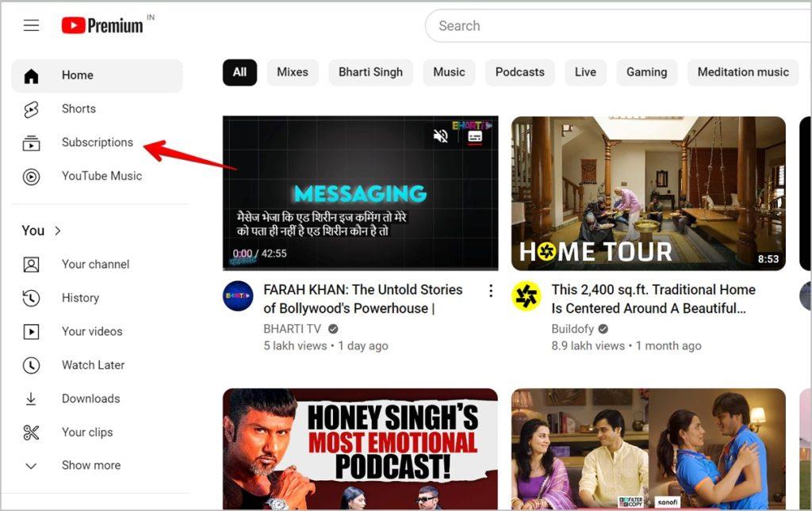
Task: Open the Farah Khan video options menu
Action: click(x=490, y=291)
